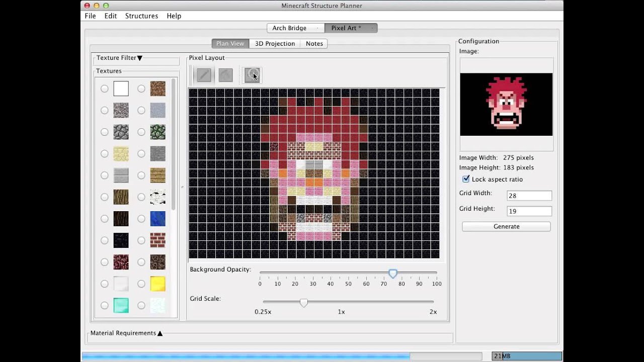Open the File menu

click(x=90, y=16)
